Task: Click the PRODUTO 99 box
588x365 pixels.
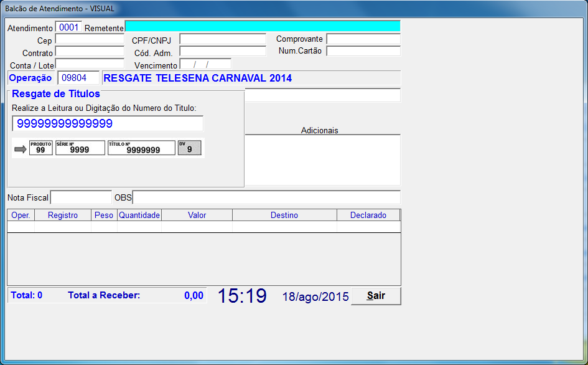Action: click(x=41, y=148)
